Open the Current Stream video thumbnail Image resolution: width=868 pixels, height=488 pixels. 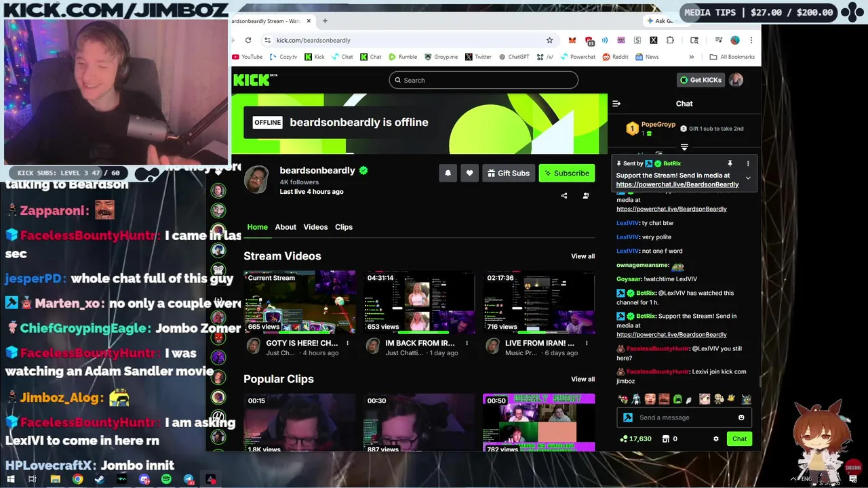[x=300, y=302]
